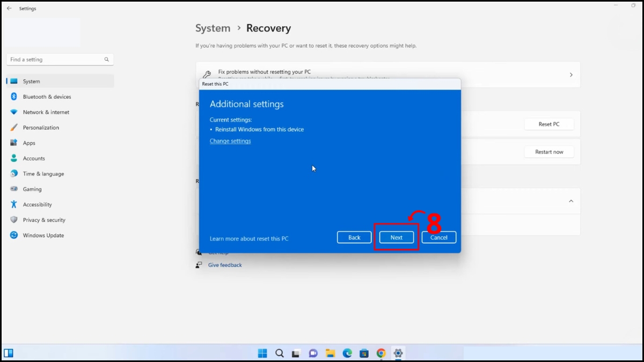Screen dimensions: 644x362
Task: Click System in the breadcrumb path
Action: [213, 28]
